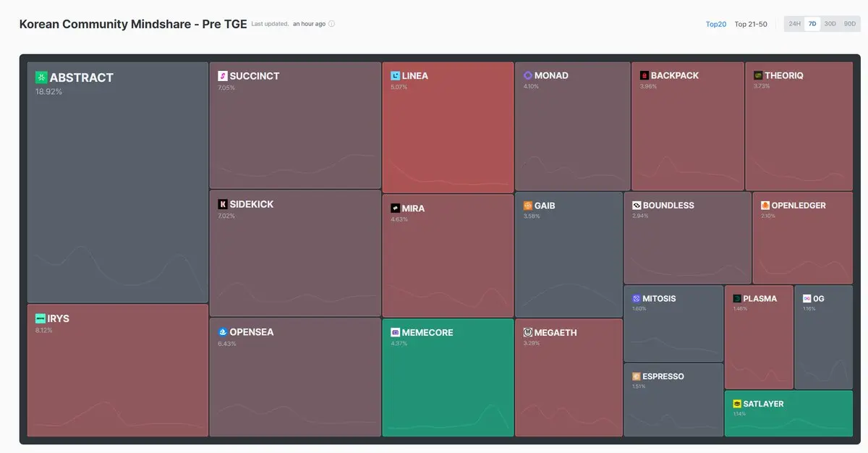Click the Mira logo icon

(x=395, y=208)
